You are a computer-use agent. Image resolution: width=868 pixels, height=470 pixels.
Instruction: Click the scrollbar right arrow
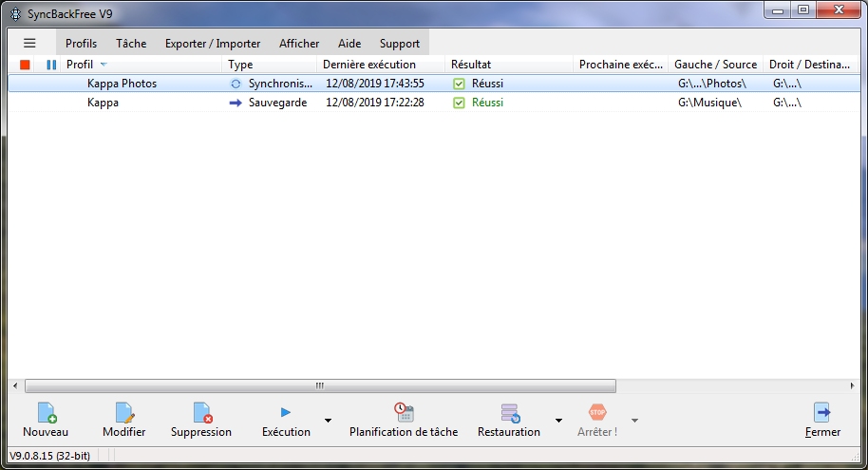852,385
